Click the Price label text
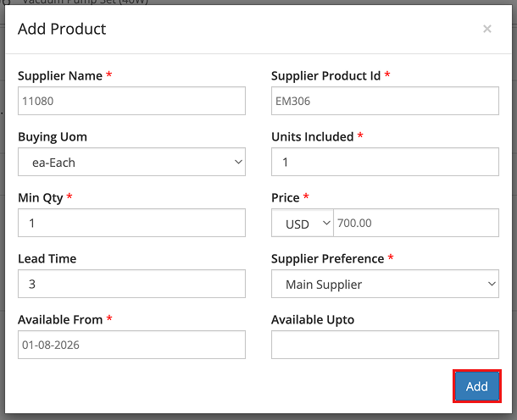The image size is (517, 420). pos(286,198)
